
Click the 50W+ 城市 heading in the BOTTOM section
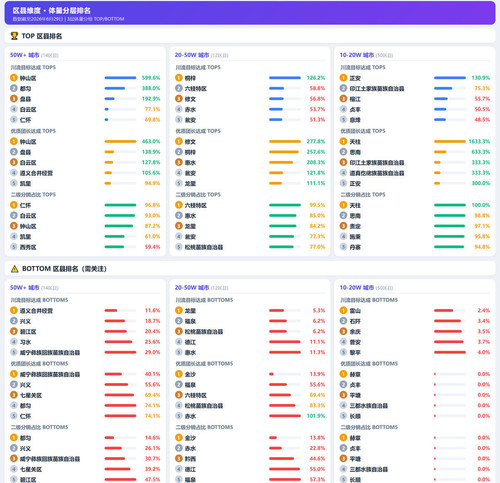click(x=25, y=288)
